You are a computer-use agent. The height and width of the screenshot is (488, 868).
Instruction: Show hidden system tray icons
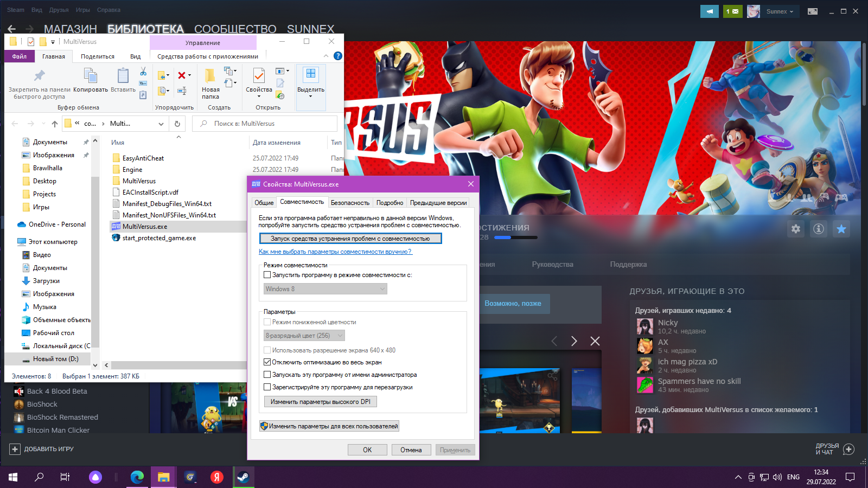(738, 477)
